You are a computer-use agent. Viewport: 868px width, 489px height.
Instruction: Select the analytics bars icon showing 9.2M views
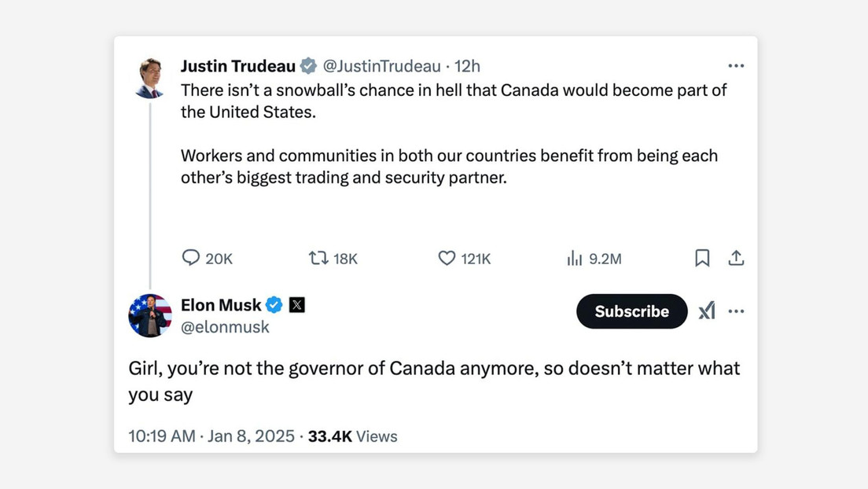[575, 258]
